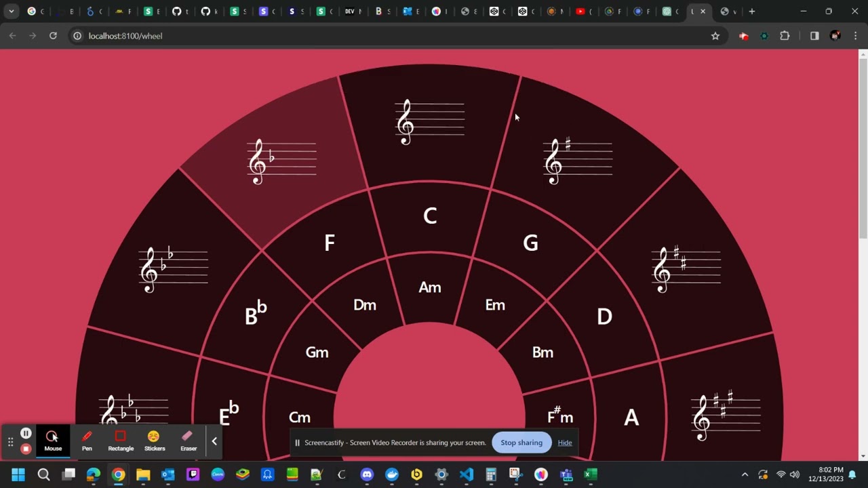Select the Pen tool in Screencastify toolbar
Screen dimensions: 868x488
point(87,441)
